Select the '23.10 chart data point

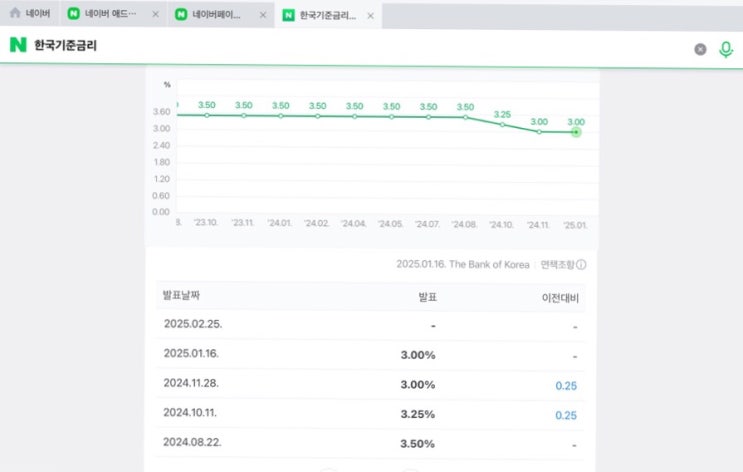(x=207, y=115)
